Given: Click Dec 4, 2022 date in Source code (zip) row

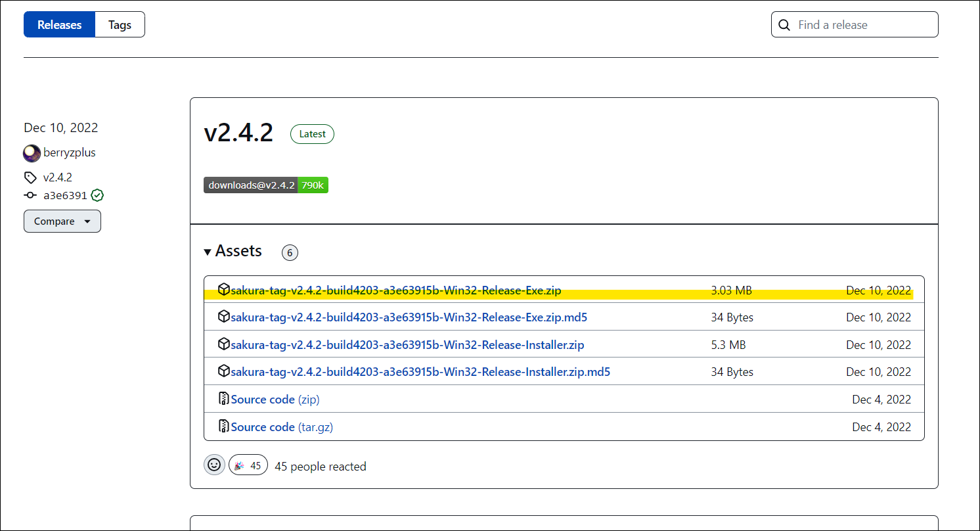Looking at the screenshot, I should (x=882, y=400).
